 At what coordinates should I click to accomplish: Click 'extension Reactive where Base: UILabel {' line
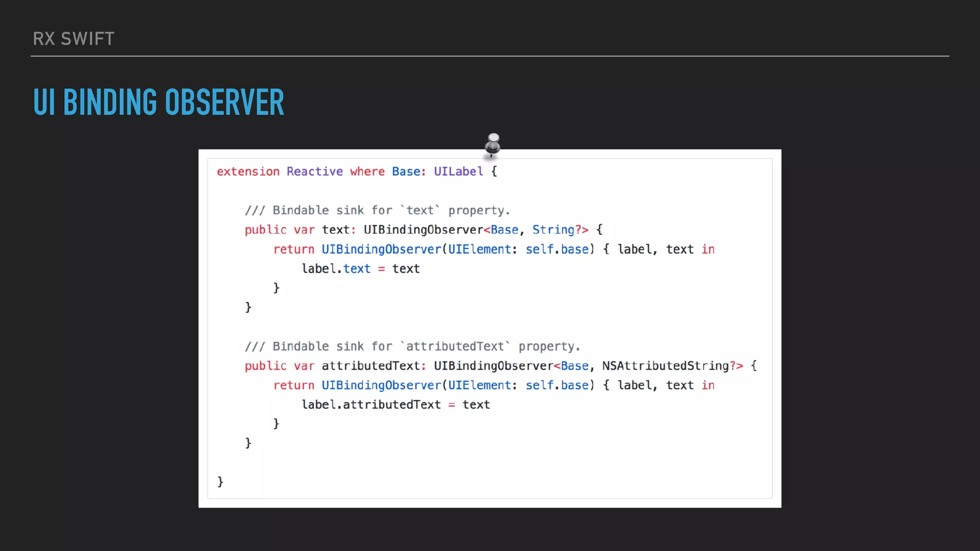[357, 171]
